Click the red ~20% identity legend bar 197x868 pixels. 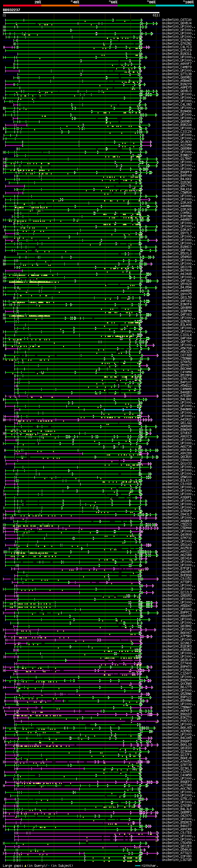tap(22, 6)
